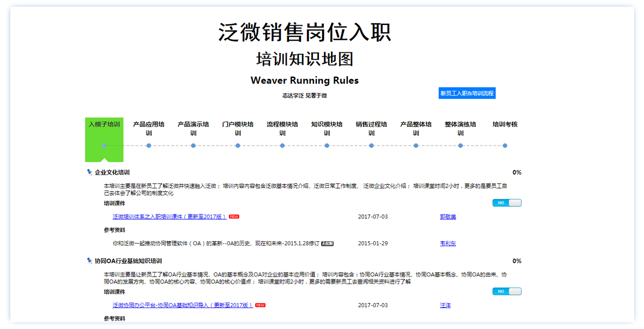Click the 协同OA行业基础知识培训 section heading

(x=129, y=261)
